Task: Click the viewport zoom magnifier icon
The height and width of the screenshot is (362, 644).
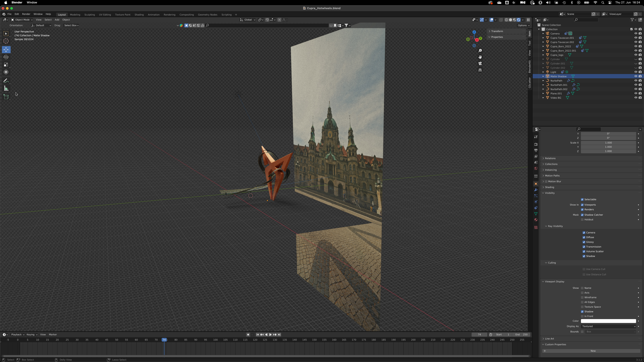Action: 480,51
